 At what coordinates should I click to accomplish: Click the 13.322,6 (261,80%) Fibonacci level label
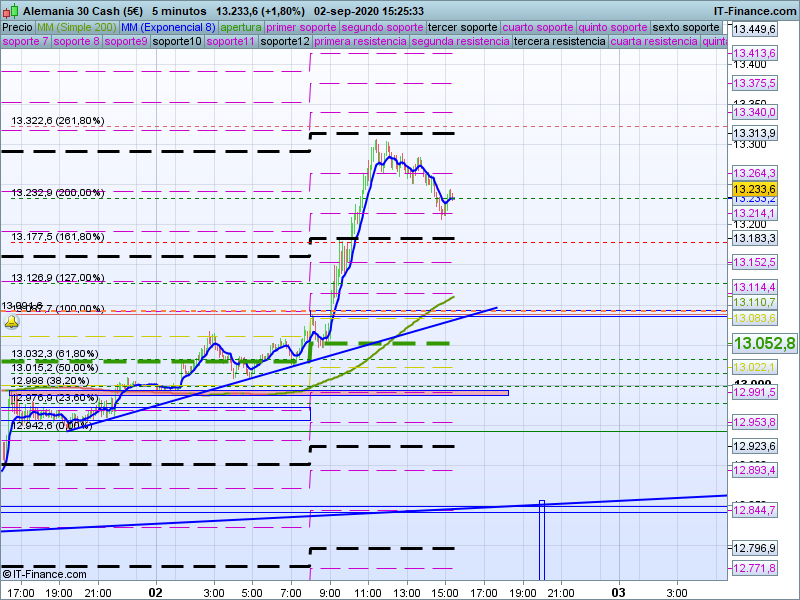coord(58,121)
